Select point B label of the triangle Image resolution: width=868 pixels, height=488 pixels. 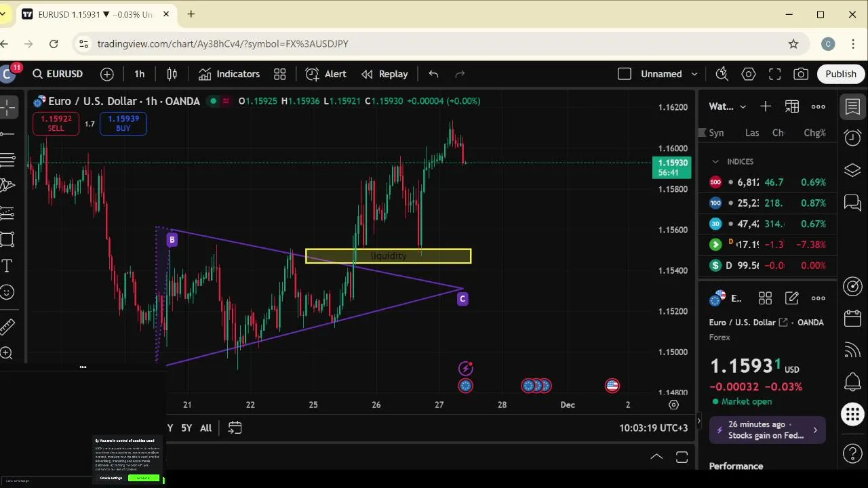[x=172, y=239]
